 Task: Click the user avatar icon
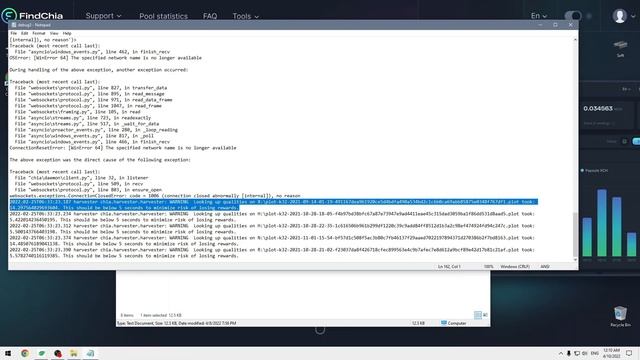pyautogui.click(x=620, y=16)
